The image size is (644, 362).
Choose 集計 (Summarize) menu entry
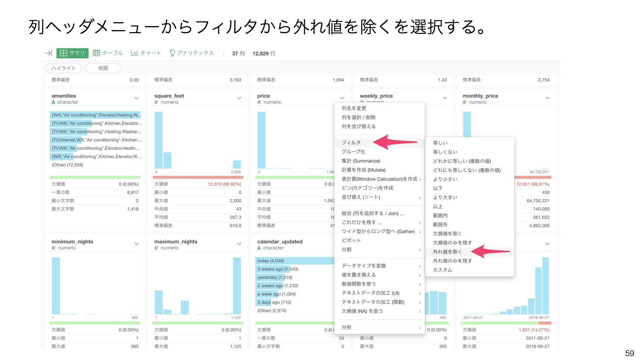point(379,161)
